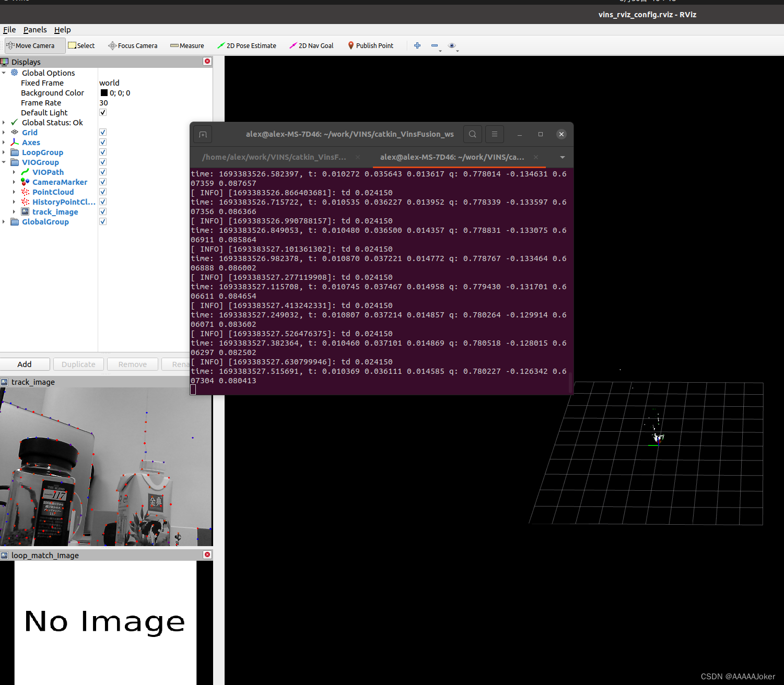Click the Frame Rate value field
The width and height of the screenshot is (784, 685).
[103, 102]
